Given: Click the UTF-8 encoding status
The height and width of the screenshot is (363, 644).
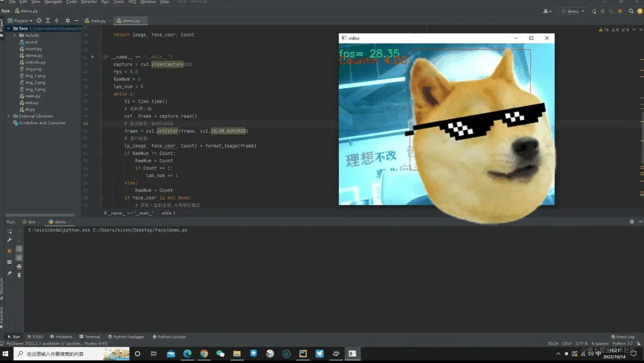Looking at the screenshot, I should click(581, 343).
